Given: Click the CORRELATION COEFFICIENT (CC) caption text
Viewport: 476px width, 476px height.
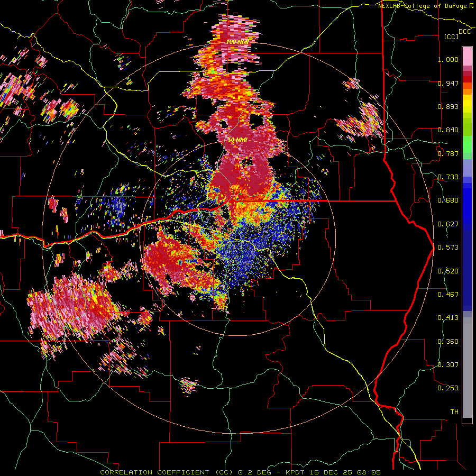Looking at the screenshot, I should 167,472.
